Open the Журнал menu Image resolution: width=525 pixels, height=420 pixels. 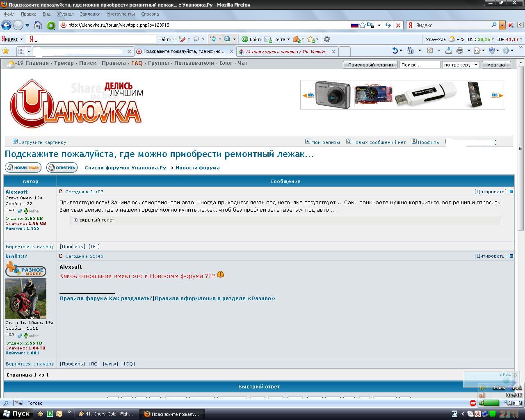pyautogui.click(x=66, y=14)
